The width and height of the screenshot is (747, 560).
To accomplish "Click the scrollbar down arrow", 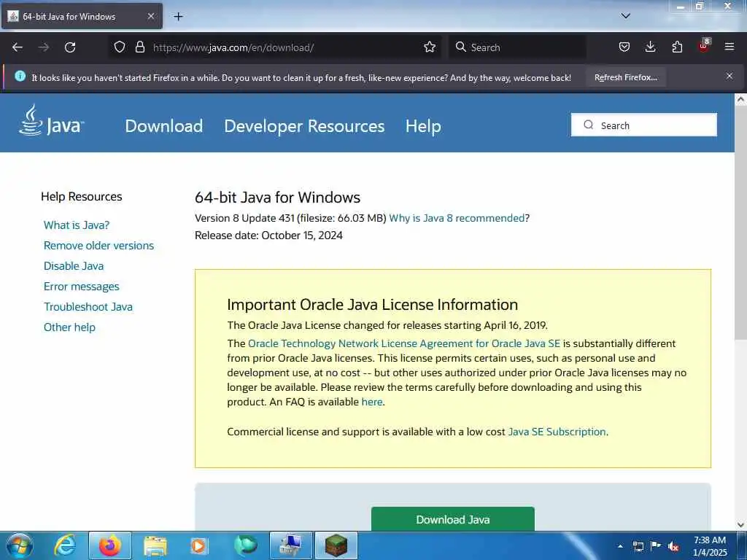I will (741, 525).
